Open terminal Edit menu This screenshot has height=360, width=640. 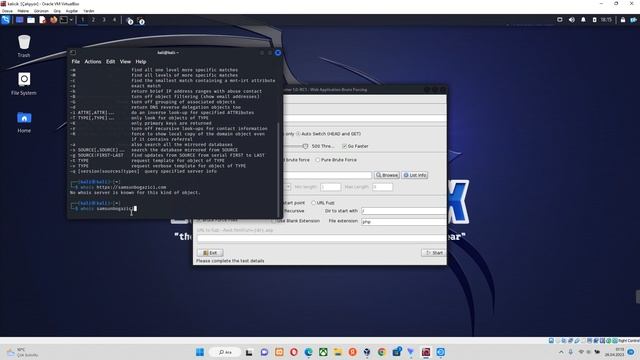(111, 62)
